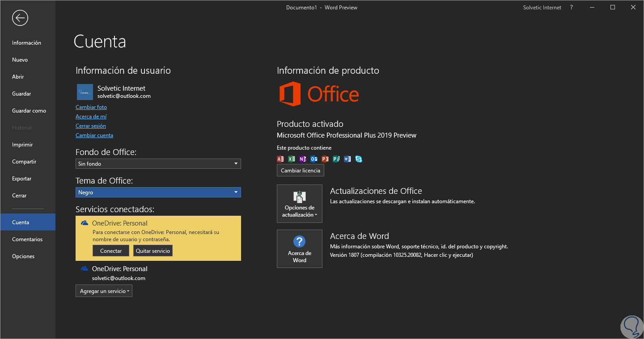The image size is (644, 339).
Task: Click the OneNote app icon
Action: (303, 159)
